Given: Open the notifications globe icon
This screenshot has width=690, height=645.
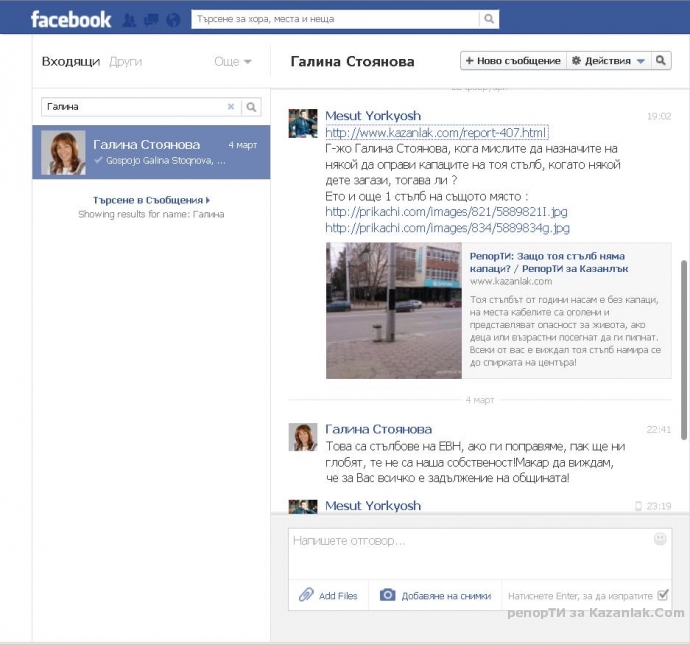Looking at the screenshot, I should [173, 19].
